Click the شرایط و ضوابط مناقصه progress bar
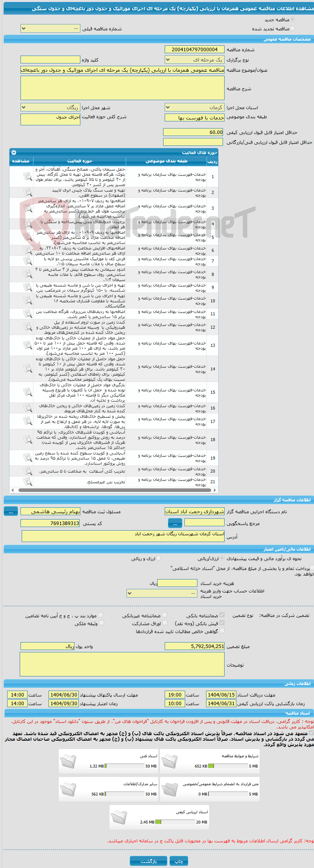Screen dimensions: 314x868 tap(228, 766)
